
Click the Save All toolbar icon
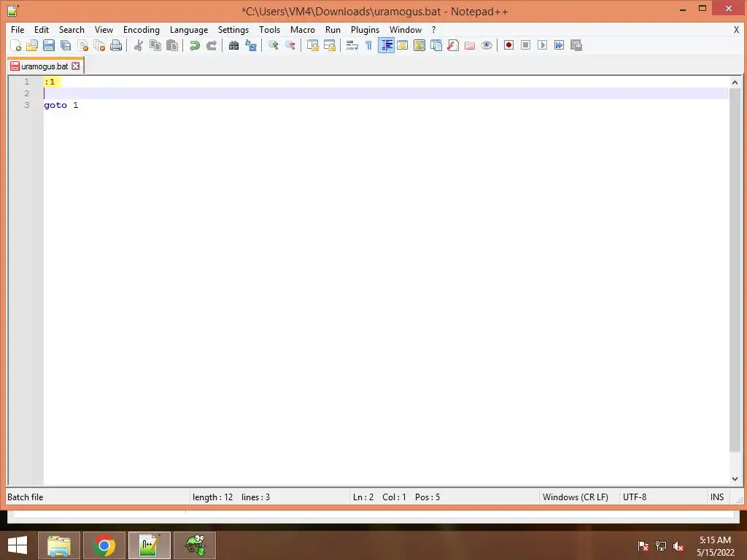tap(66, 45)
